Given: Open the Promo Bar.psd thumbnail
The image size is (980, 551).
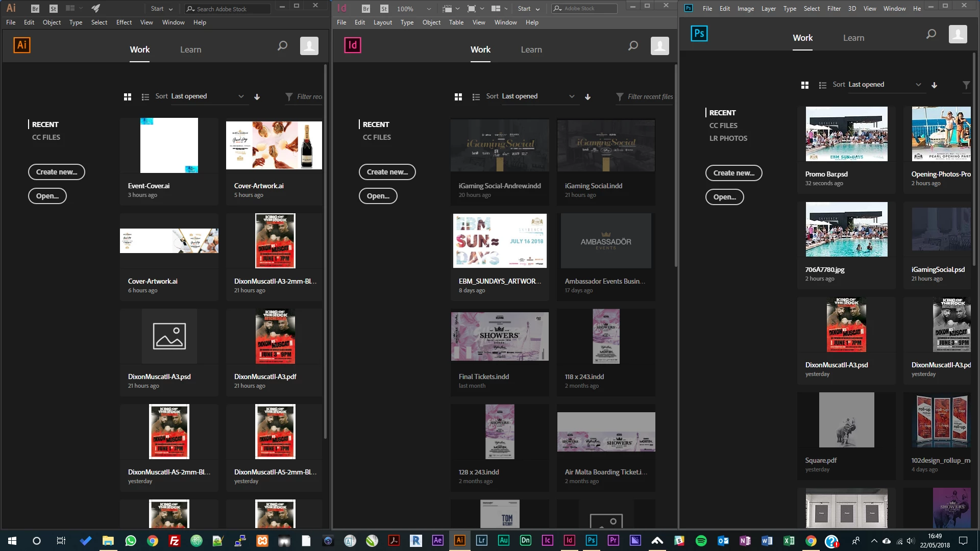Looking at the screenshot, I should pyautogui.click(x=846, y=134).
